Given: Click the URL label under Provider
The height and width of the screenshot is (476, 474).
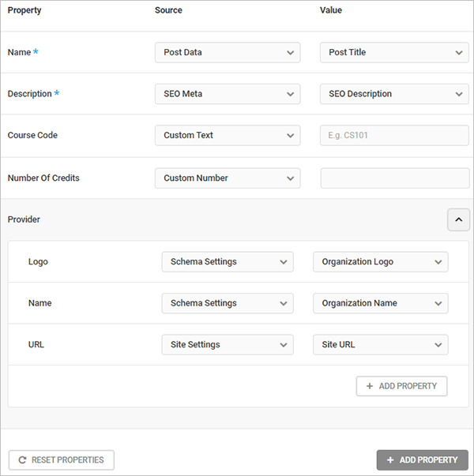Looking at the screenshot, I should coord(36,344).
